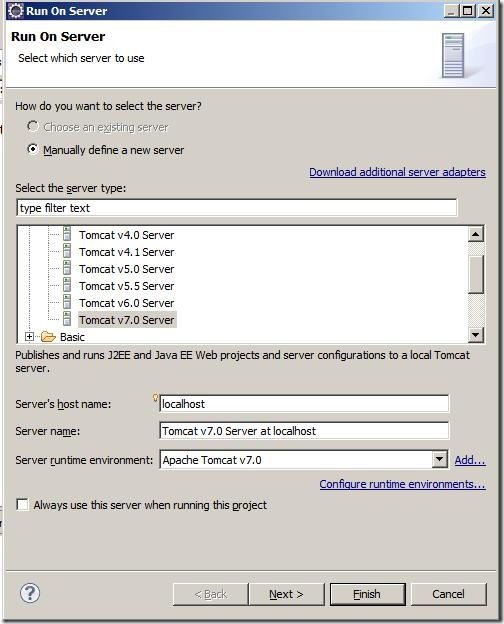Maximize the Run On Server dialog
The image size is (504, 624).
(x=467, y=10)
